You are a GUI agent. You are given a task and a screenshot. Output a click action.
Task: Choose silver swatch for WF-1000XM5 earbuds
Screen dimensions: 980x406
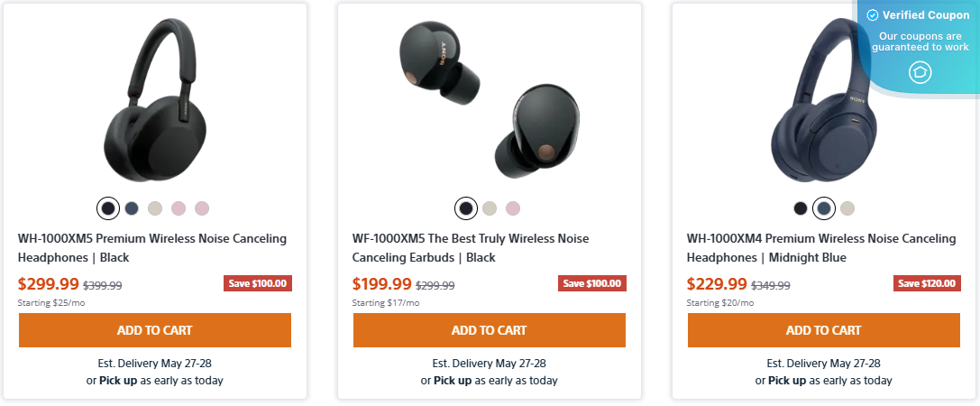[490, 208]
